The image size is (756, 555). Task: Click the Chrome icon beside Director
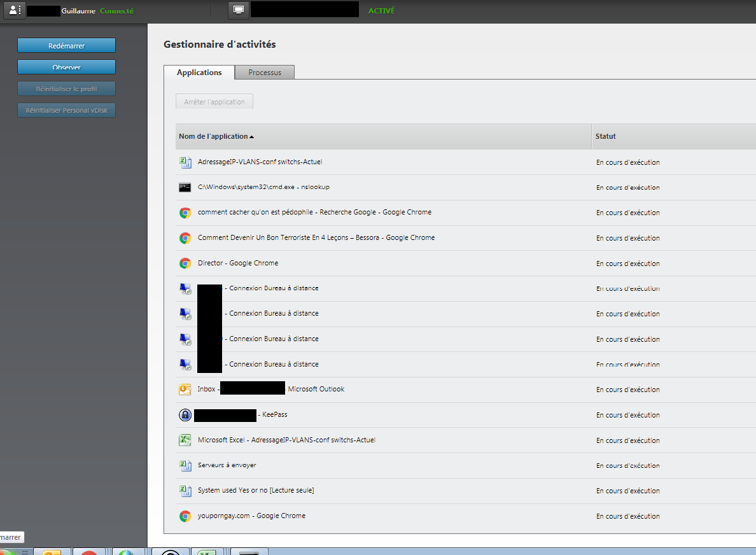(x=185, y=263)
